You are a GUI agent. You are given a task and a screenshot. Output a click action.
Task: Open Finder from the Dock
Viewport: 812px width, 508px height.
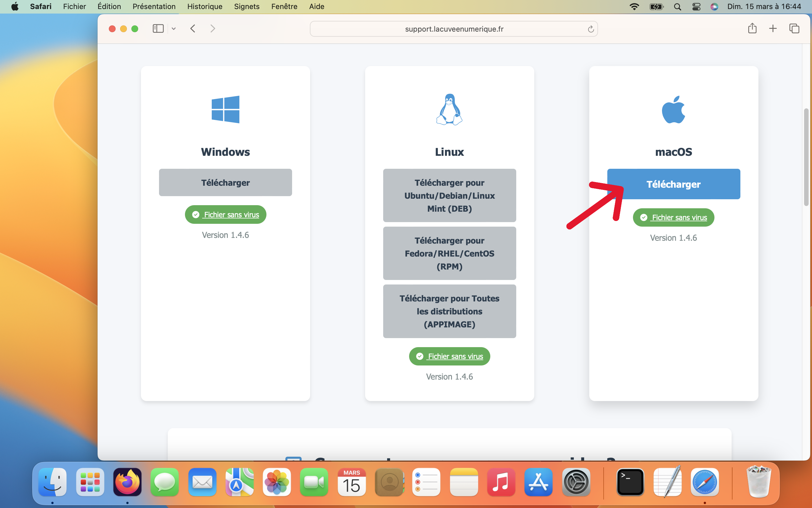52,482
